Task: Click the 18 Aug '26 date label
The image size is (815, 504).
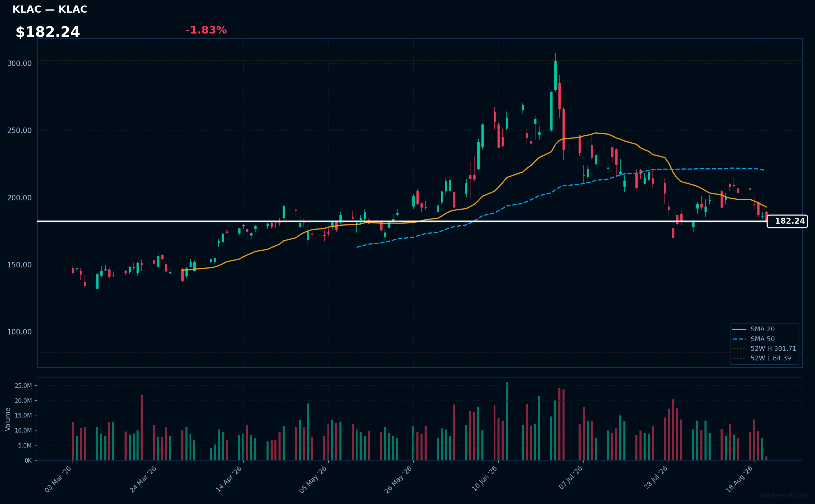Action: [x=740, y=479]
